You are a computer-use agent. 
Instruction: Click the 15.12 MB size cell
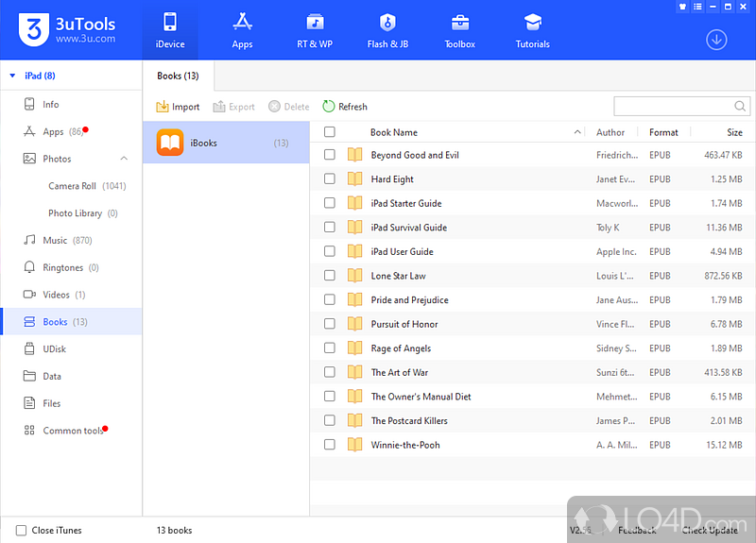pos(724,445)
